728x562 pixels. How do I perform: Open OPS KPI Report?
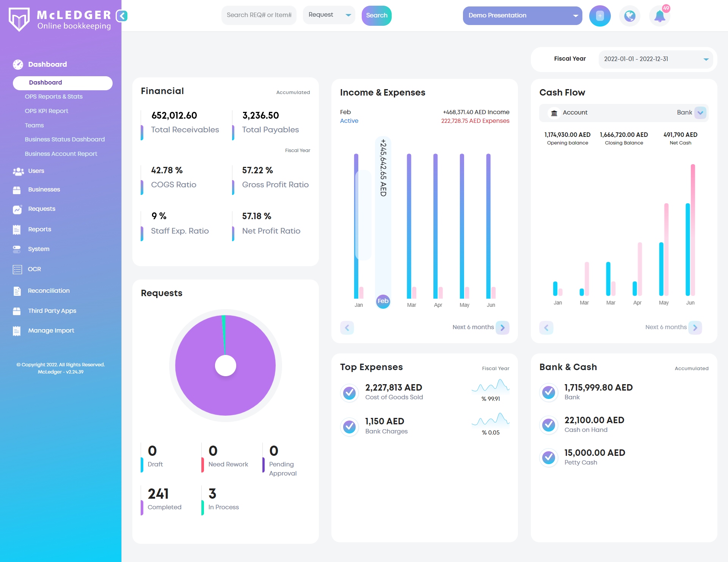(46, 111)
